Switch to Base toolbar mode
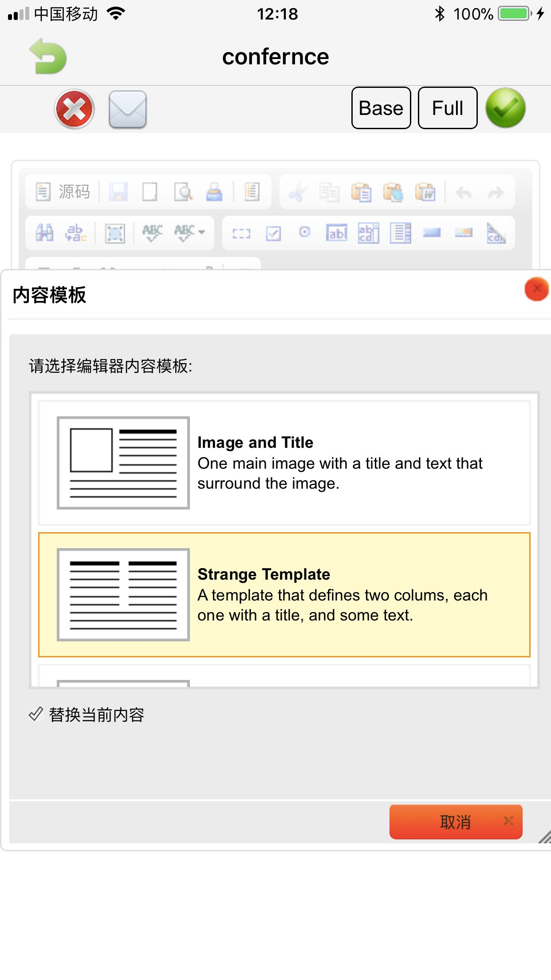Screen dimensions: 551x980 (381, 108)
